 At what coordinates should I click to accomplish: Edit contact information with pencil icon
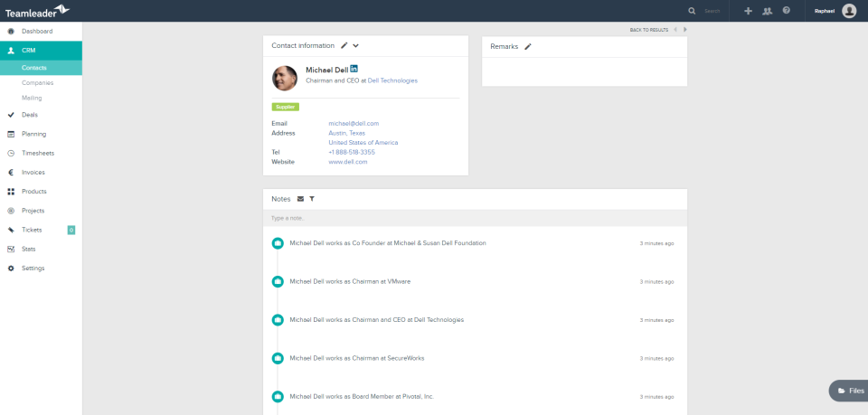click(x=344, y=45)
